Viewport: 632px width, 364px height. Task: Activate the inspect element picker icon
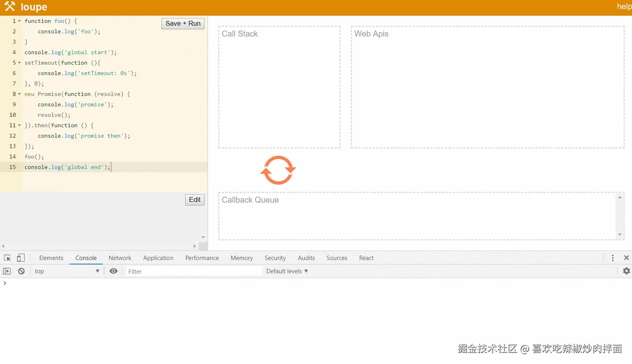(x=7, y=258)
